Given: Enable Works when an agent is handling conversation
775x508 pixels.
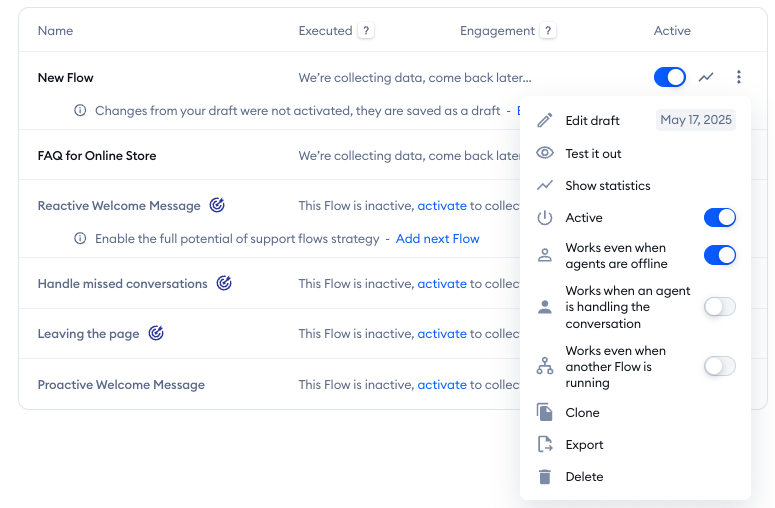Looking at the screenshot, I should click(719, 307).
